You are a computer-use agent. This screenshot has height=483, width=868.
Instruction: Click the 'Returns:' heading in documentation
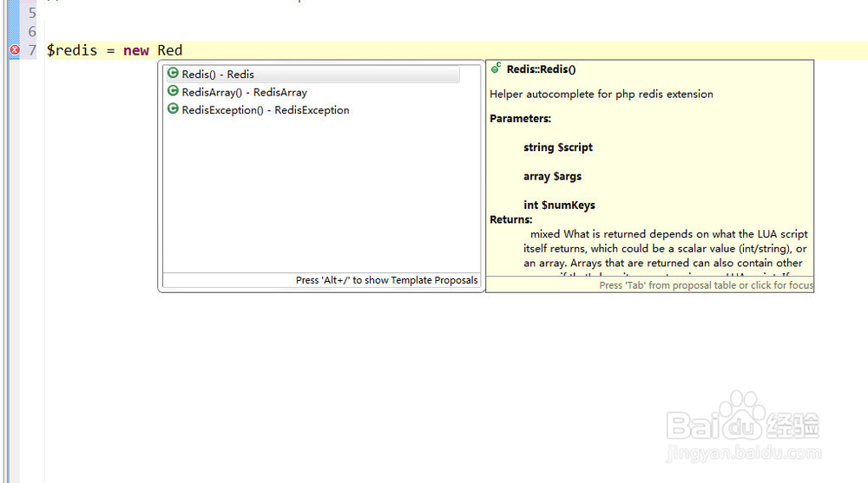pos(511,219)
